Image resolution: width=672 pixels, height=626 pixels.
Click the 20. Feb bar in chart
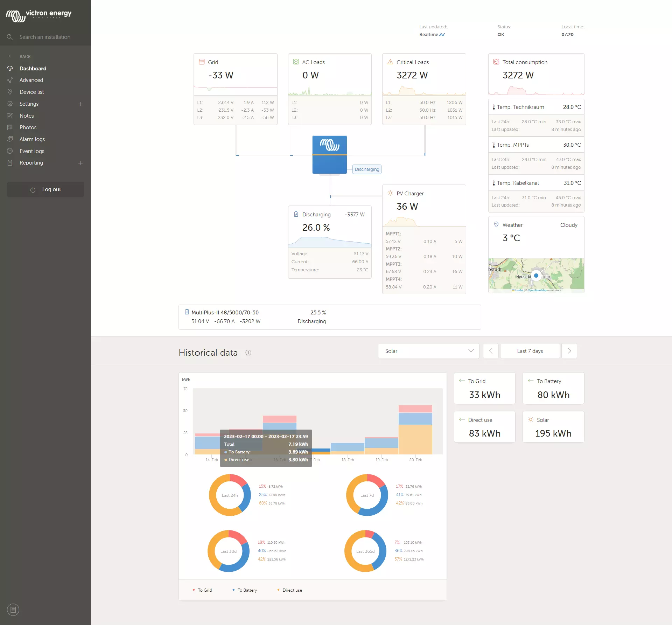(415, 434)
